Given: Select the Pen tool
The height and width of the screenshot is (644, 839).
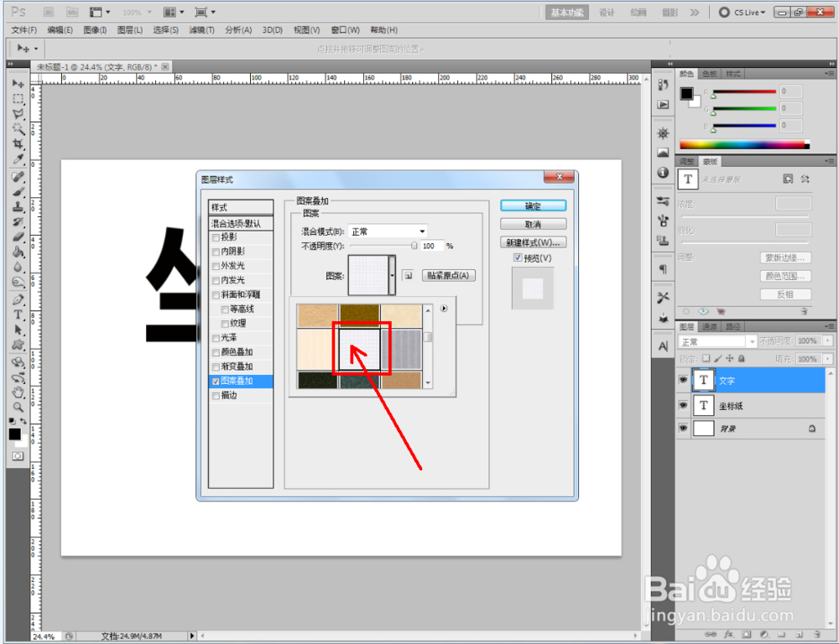Looking at the screenshot, I should tap(18, 299).
